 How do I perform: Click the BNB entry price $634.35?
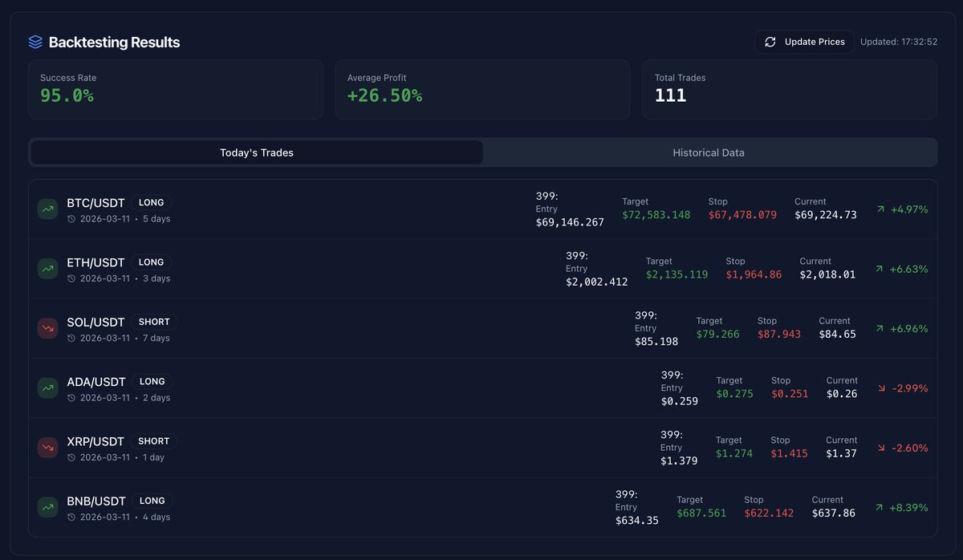click(637, 520)
